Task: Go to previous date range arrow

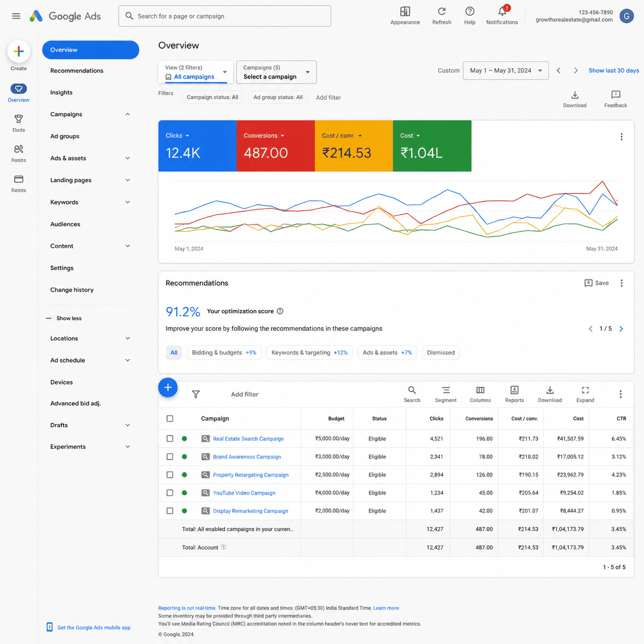Action: click(559, 70)
